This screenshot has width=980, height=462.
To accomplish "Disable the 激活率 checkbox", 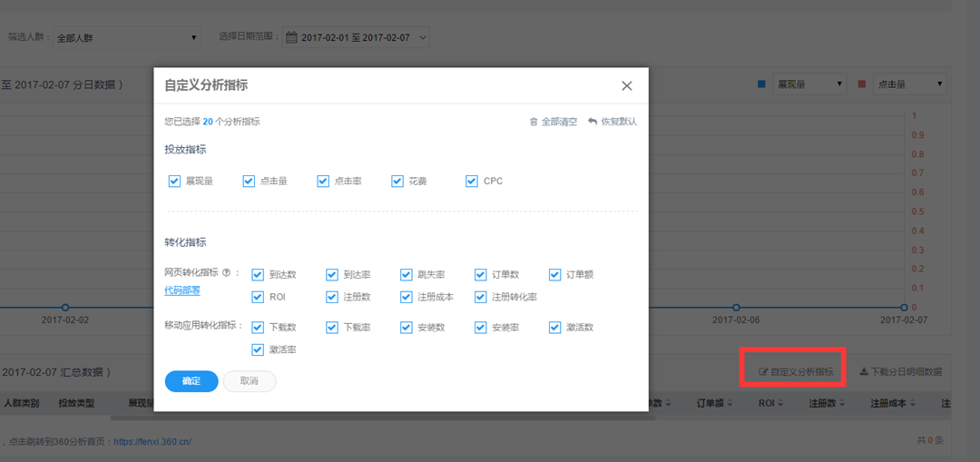I will 259,349.
